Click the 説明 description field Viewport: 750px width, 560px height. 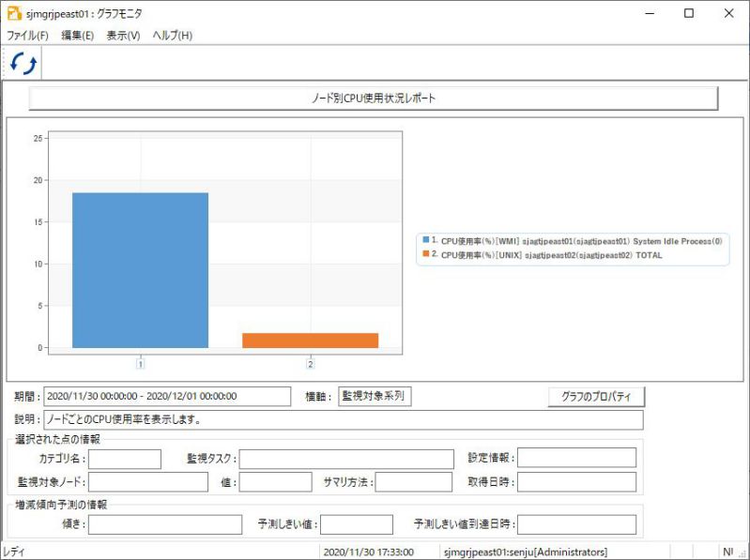coord(344,419)
